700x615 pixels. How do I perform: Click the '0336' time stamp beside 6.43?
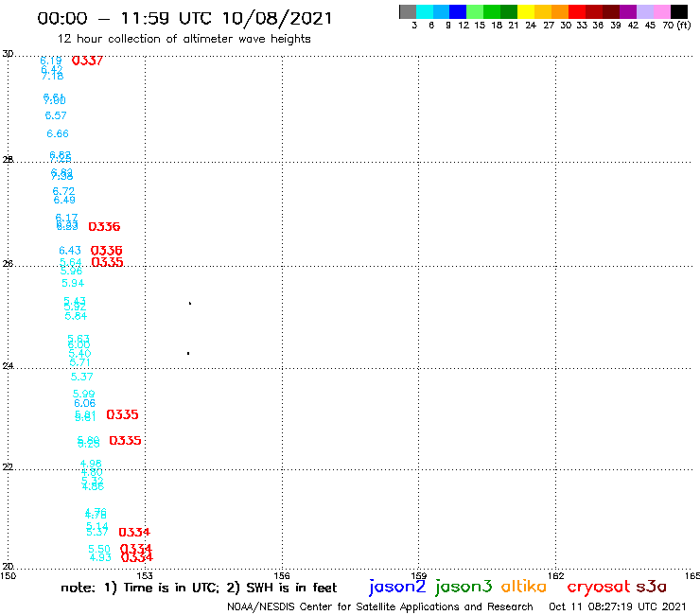coord(106,250)
